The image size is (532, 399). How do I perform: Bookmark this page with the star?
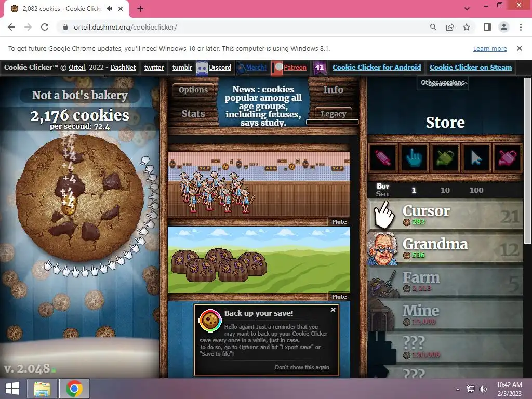(467, 27)
